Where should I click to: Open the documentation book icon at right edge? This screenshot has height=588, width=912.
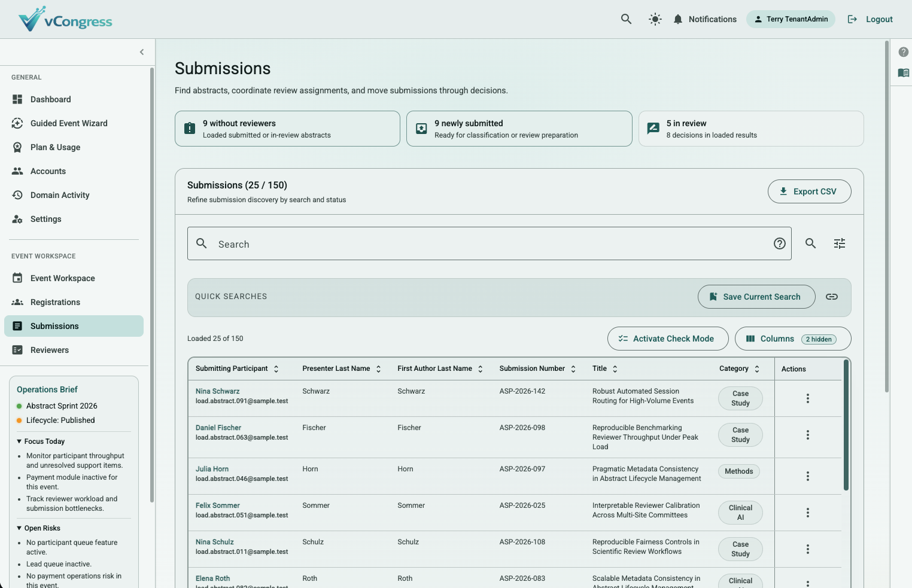(904, 73)
